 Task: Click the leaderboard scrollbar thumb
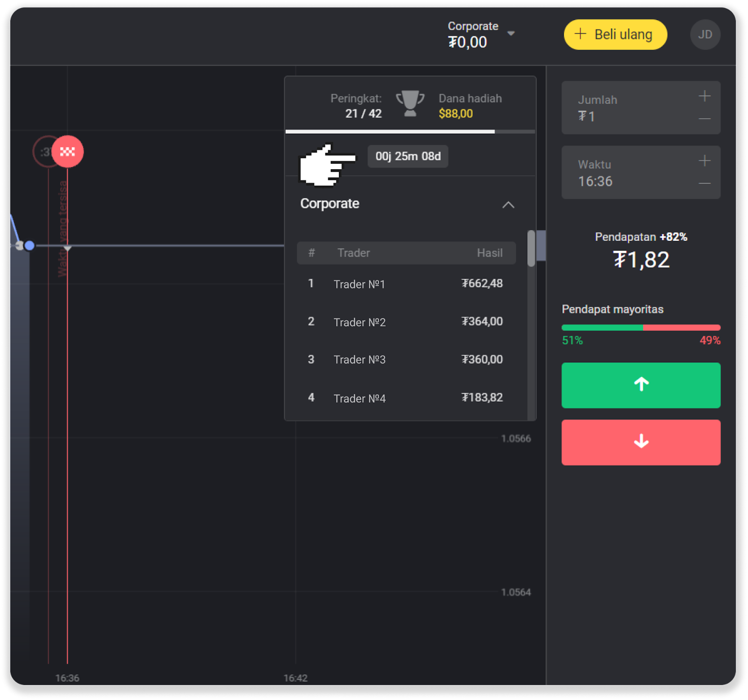(x=531, y=248)
